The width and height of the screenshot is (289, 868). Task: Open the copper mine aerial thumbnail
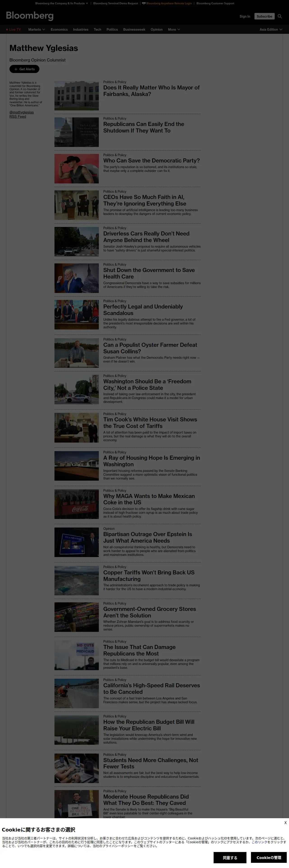[x=77, y=580]
